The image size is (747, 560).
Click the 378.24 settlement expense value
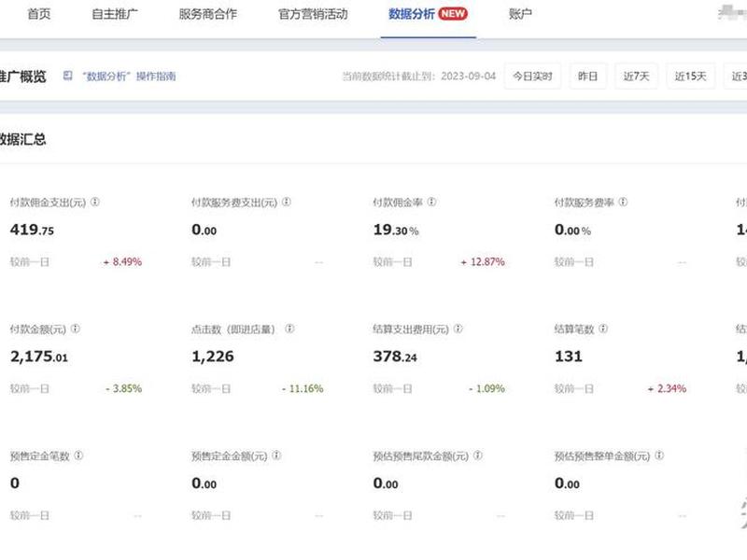[395, 357]
